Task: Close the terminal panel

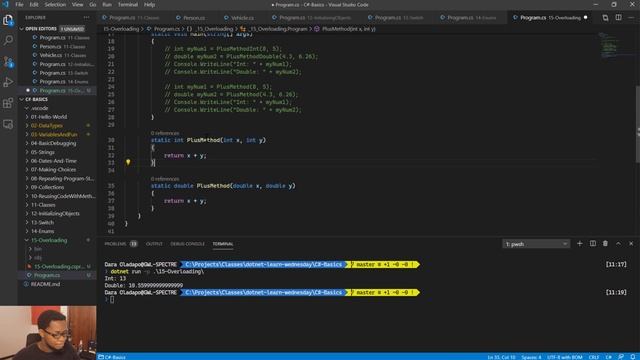Action: (631, 244)
